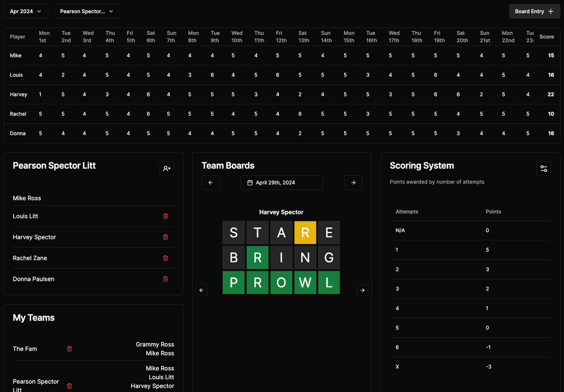
Task: Show previous player's board
Action: tap(202, 290)
